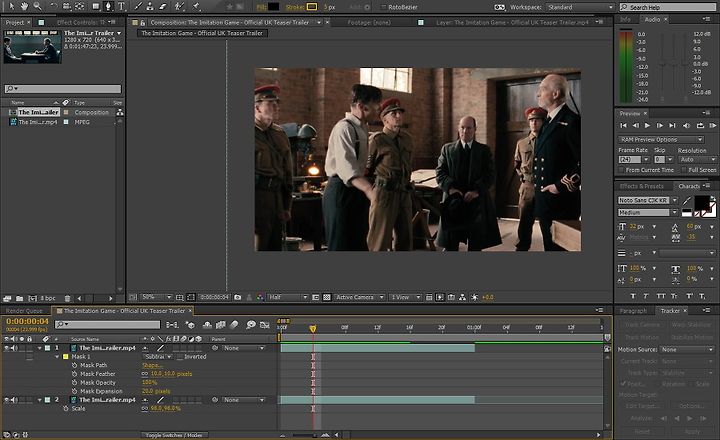The width and height of the screenshot is (720, 440).
Task: Play the preview in Preview panel
Action: 647,125
